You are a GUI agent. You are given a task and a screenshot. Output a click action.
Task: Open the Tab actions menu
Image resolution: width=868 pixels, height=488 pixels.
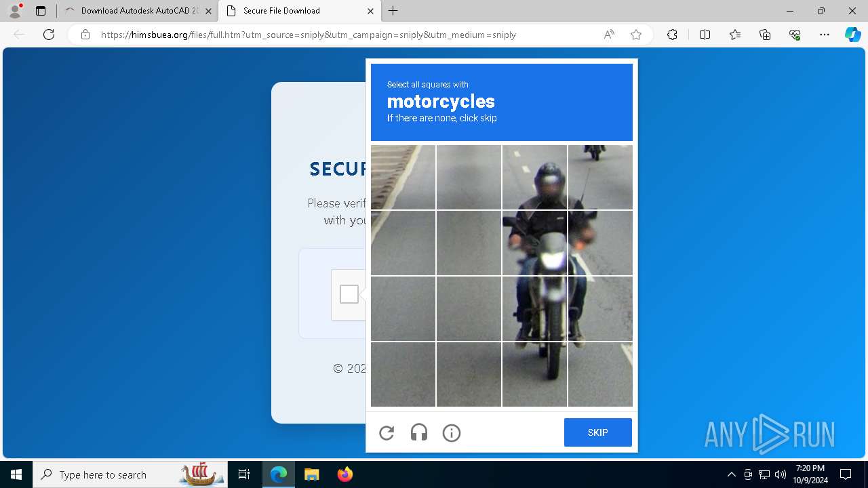click(41, 11)
